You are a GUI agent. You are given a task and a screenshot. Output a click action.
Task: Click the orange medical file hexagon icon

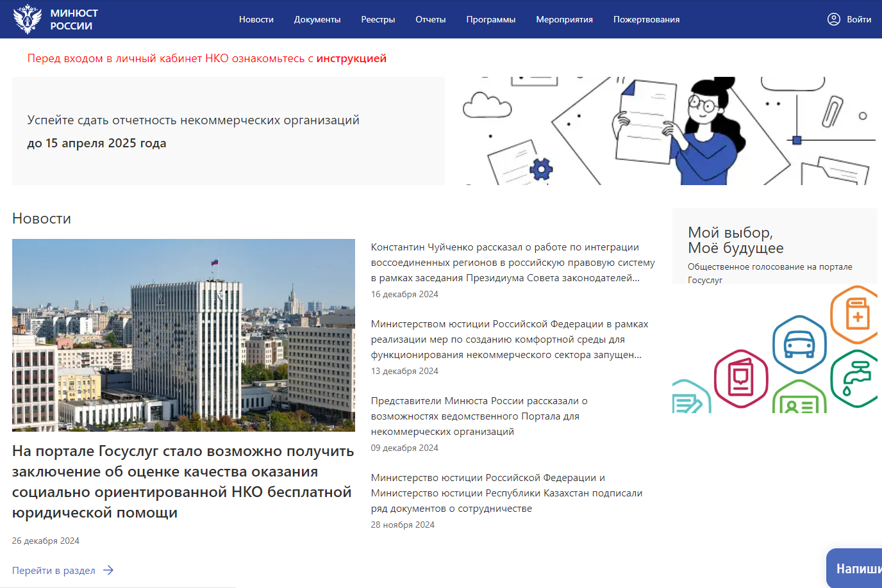(857, 315)
